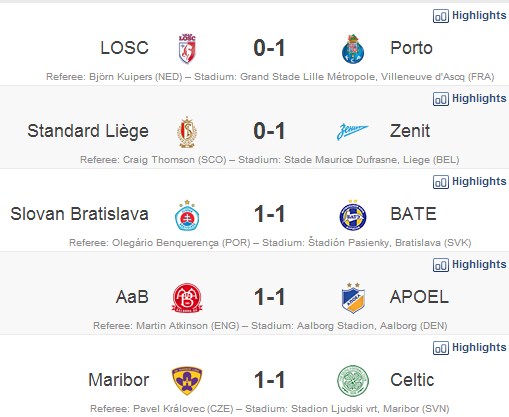Screen dimensions: 509x417
Task: Click the Maribor purple-yellow crest
Action: coord(187,381)
